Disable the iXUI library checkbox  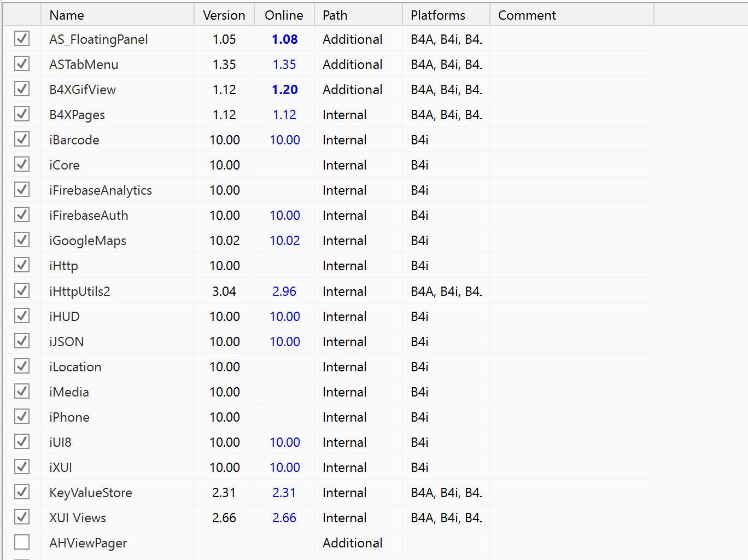22,467
